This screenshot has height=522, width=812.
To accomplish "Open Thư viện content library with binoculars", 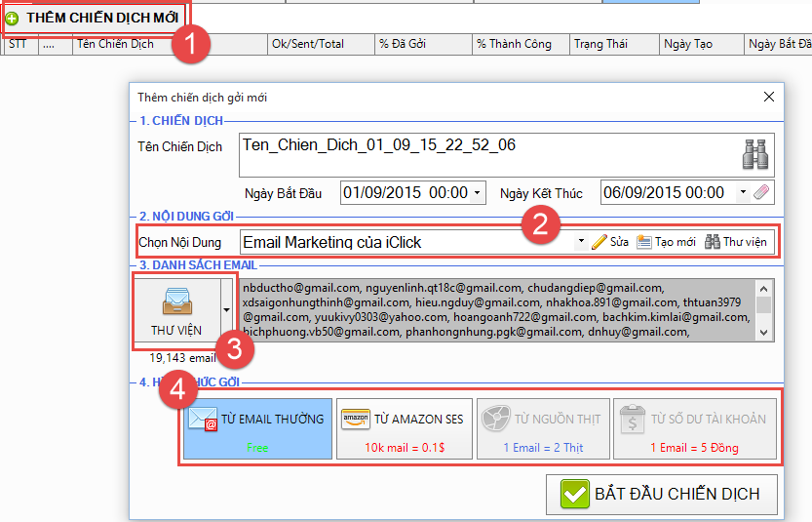I will coord(735,242).
